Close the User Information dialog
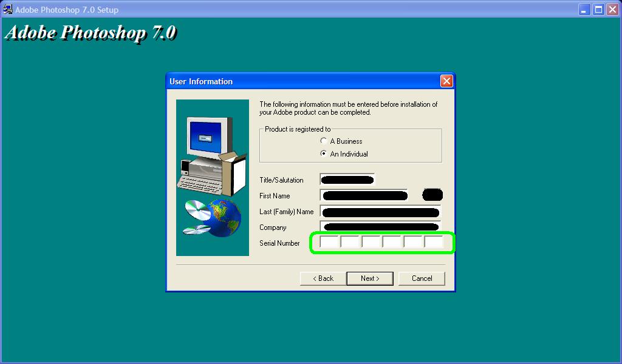The width and height of the screenshot is (622, 364). coord(446,81)
